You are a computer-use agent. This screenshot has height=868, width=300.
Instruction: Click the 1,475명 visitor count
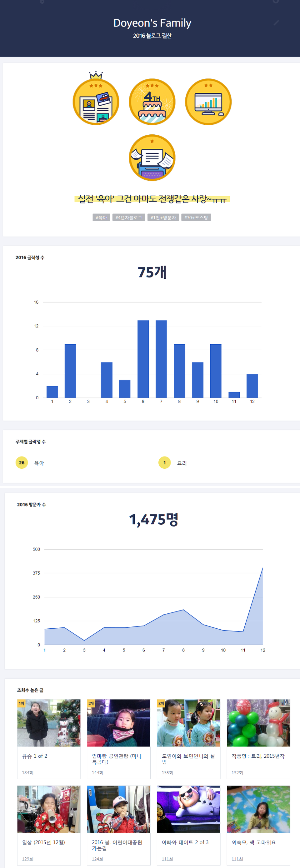coord(153,519)
